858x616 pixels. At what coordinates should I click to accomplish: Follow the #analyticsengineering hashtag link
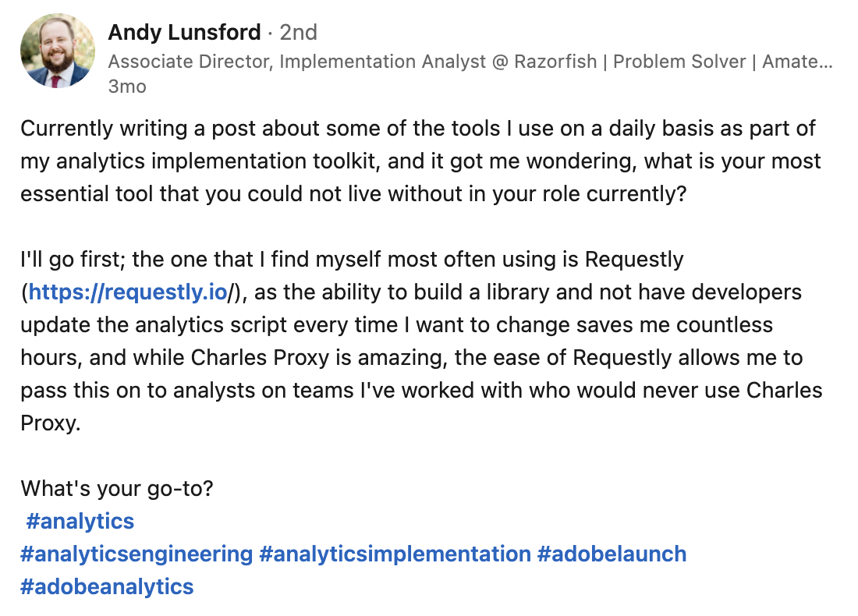(136, 554)
